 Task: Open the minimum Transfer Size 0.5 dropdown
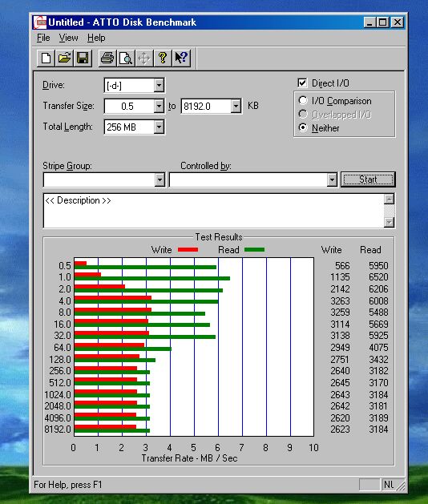[x=159, y=106]
